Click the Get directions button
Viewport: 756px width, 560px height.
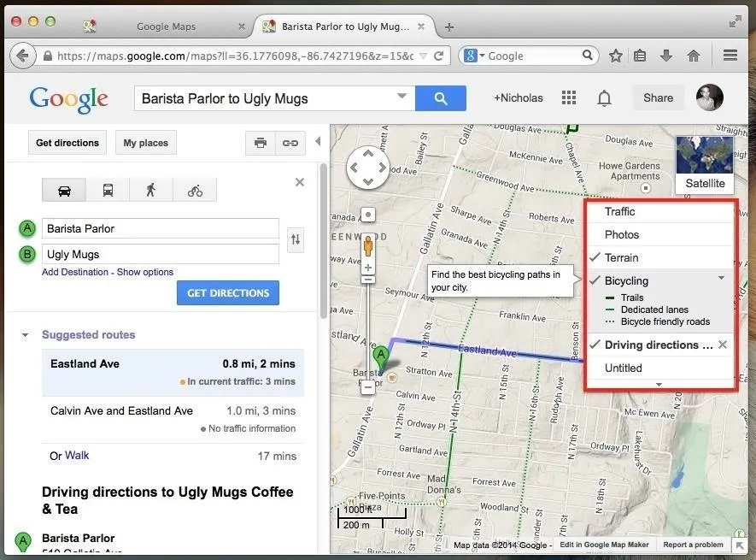click(67, 143)
